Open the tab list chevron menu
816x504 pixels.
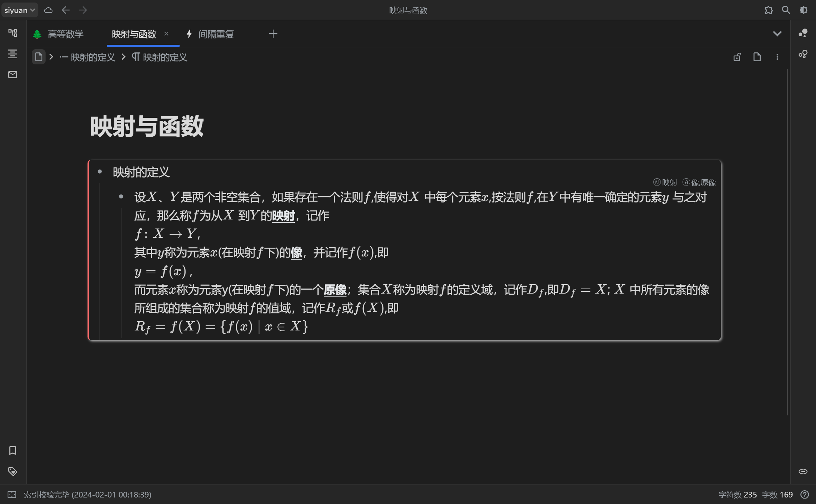(x=777, y=34)
